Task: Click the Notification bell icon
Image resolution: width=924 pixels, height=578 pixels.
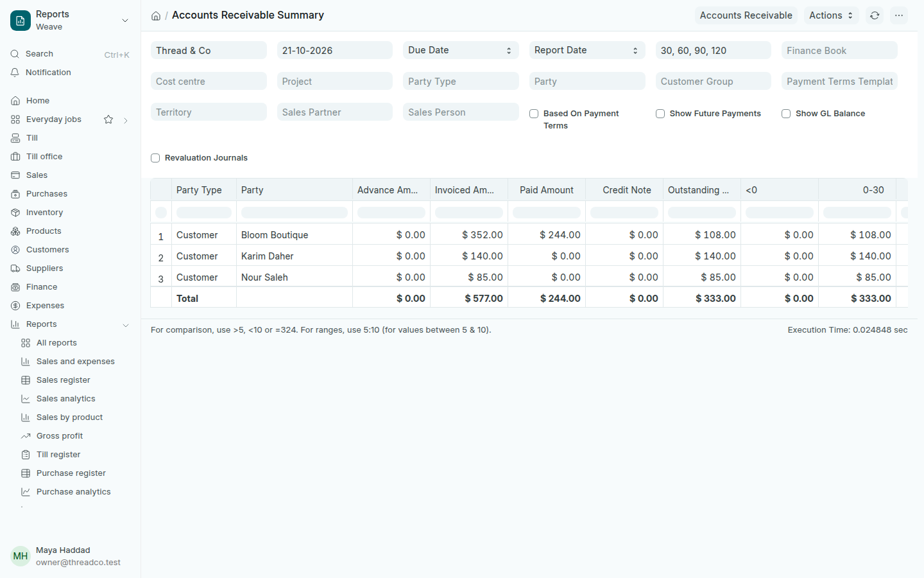Action: click(x=15, y=73)
